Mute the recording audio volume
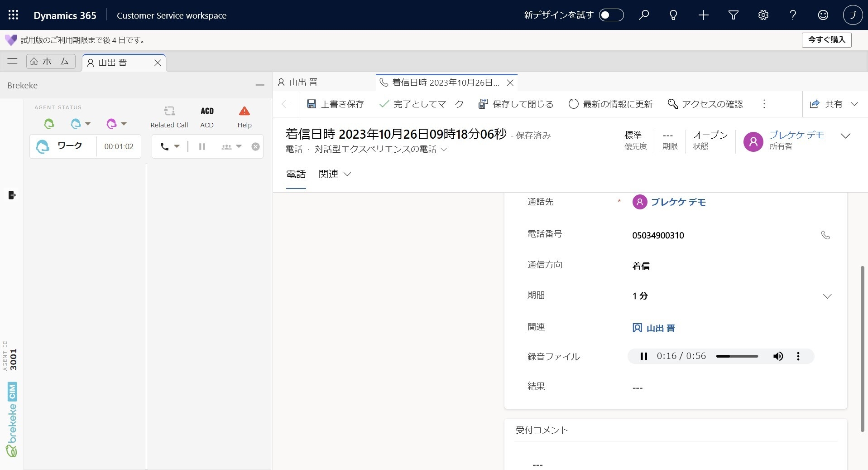The image size is (868, 470). (778, 356)
